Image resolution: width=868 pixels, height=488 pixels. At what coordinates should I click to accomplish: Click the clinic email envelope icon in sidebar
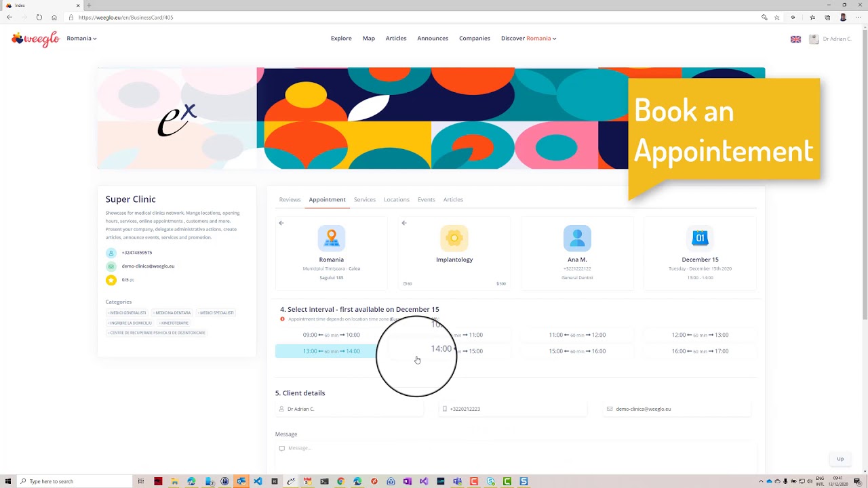click(111, 266)
